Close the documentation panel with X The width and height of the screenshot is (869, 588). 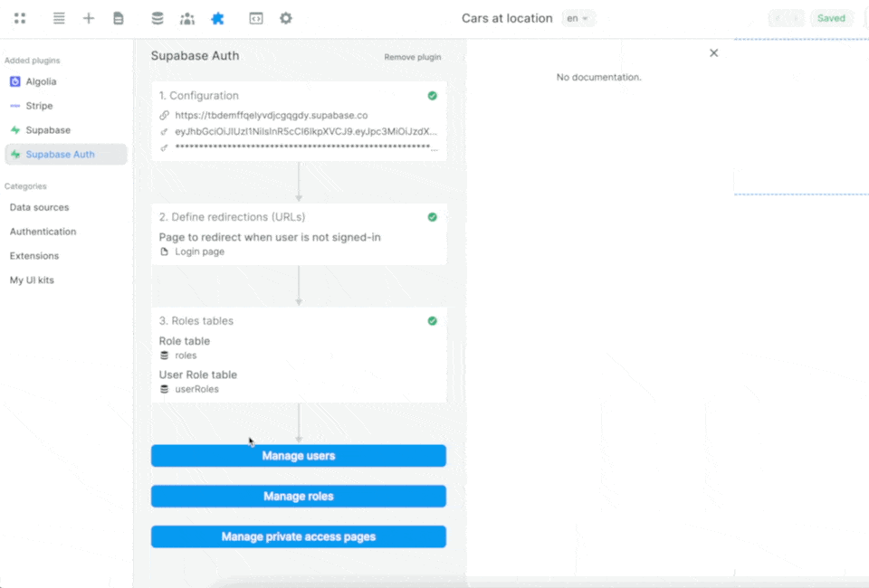[714, 53]
